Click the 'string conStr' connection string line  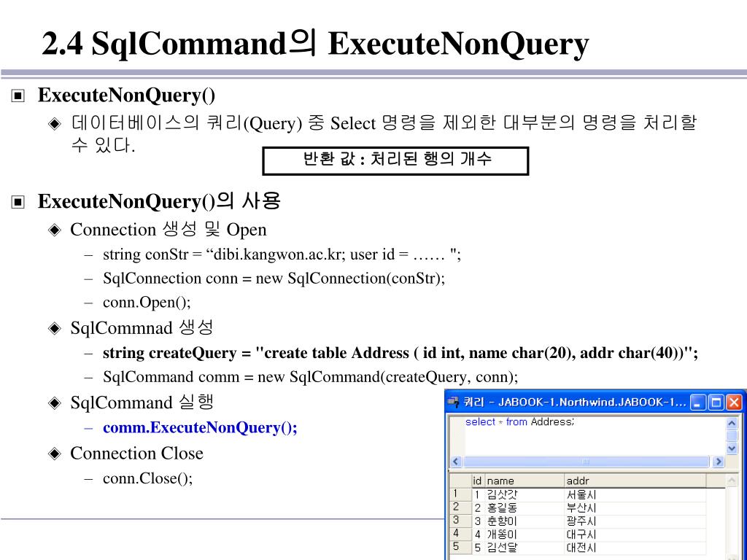282,254
